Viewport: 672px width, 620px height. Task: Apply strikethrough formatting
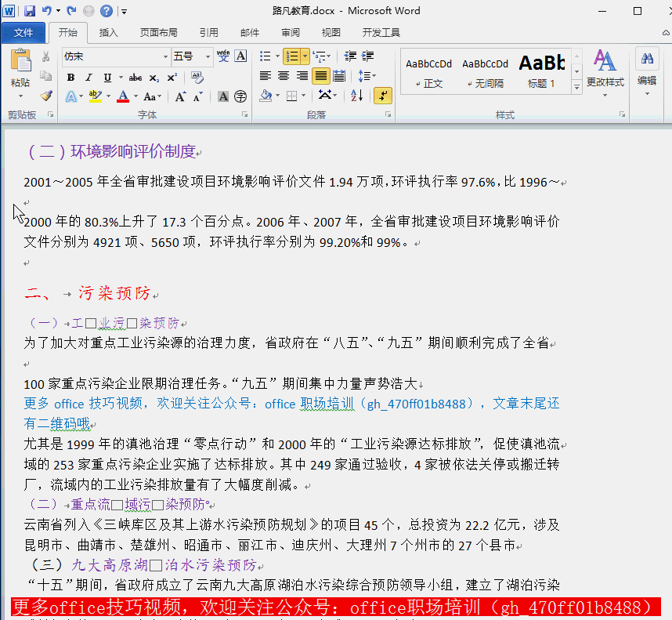[135, 77]
